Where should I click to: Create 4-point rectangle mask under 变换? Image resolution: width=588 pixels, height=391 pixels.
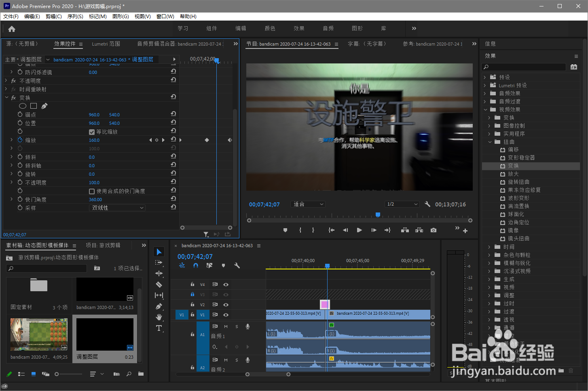[34, 106]
